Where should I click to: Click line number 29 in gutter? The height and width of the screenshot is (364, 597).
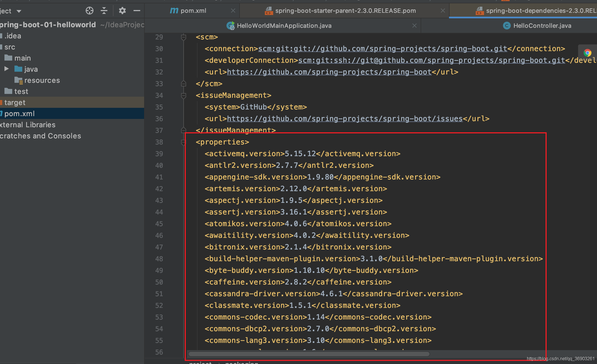[x=159, y=37]
